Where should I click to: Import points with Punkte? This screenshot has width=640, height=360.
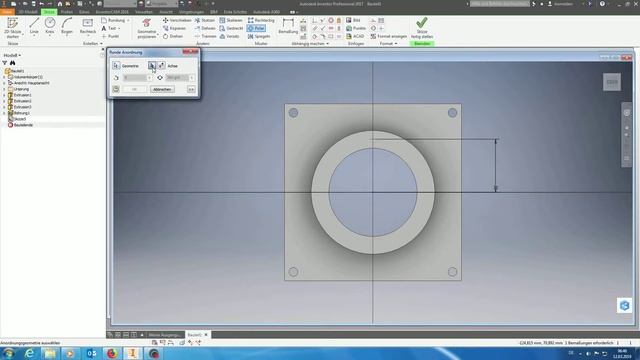[x=356, y=28]
